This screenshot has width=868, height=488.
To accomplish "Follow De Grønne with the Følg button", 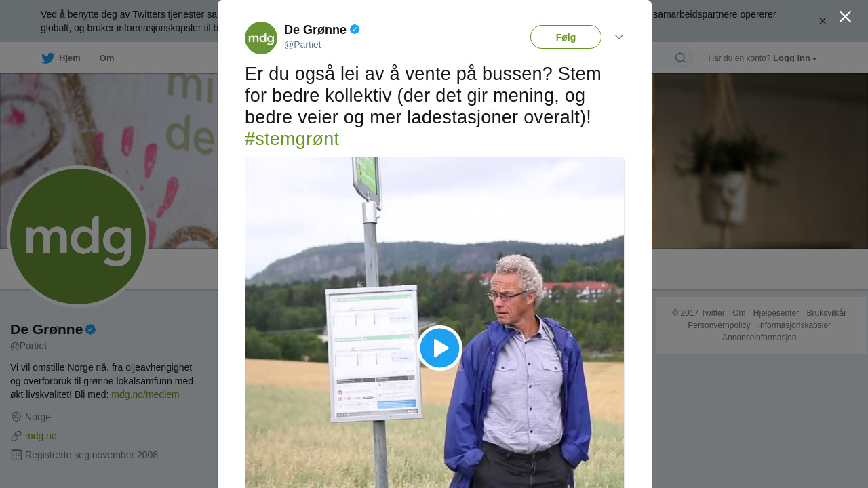I will pos(566,37).
